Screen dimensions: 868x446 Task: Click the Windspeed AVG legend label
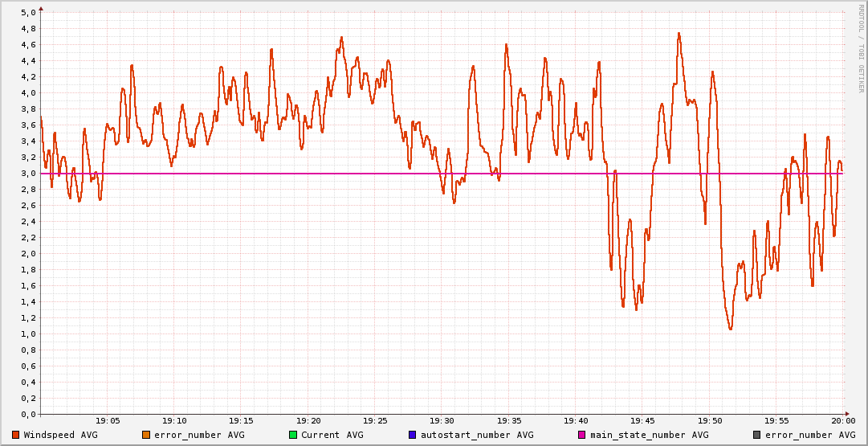click(61, 435)
